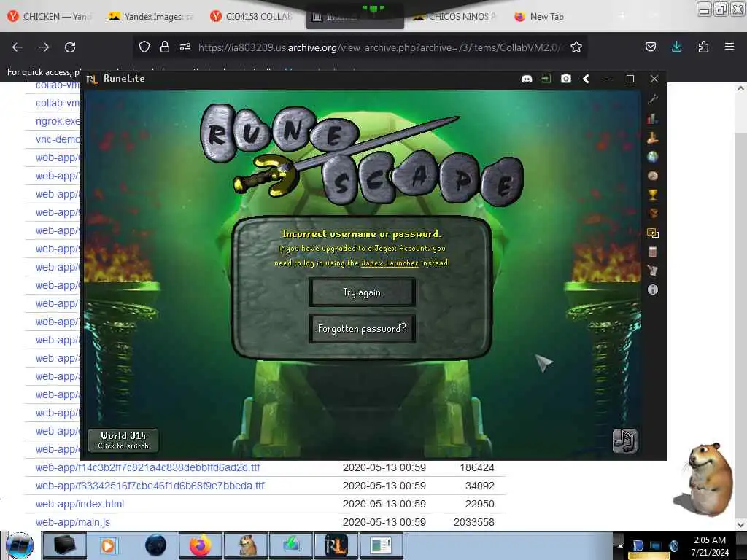Collapse the RuneLite sidebar with the chevron
This screenshot has height=560, width=747.
[586, 79]
